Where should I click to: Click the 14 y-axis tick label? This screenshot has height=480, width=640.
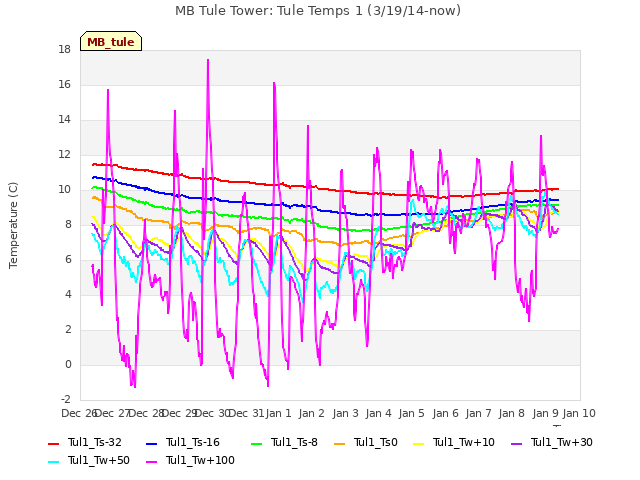(64, 120)
